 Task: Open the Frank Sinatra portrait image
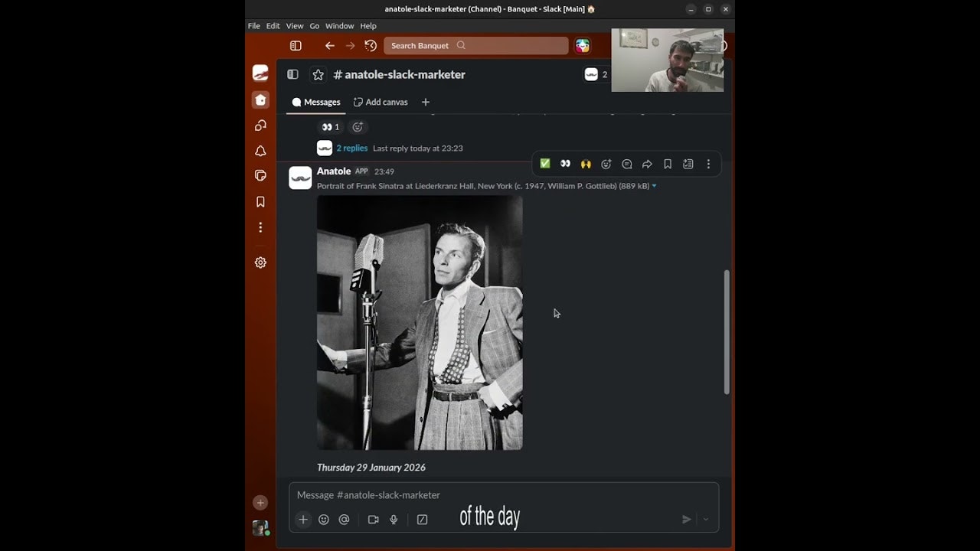point(420,322)
